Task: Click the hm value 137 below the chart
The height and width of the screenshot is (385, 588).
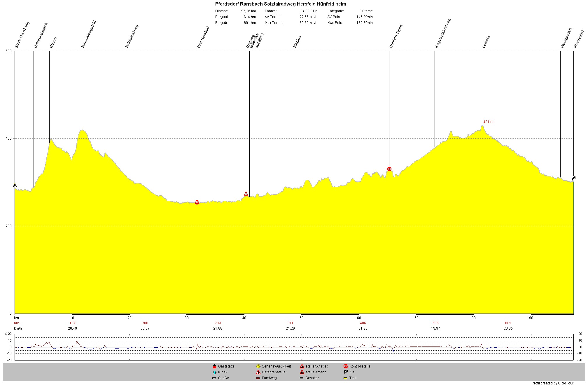Action: [72, 323]
